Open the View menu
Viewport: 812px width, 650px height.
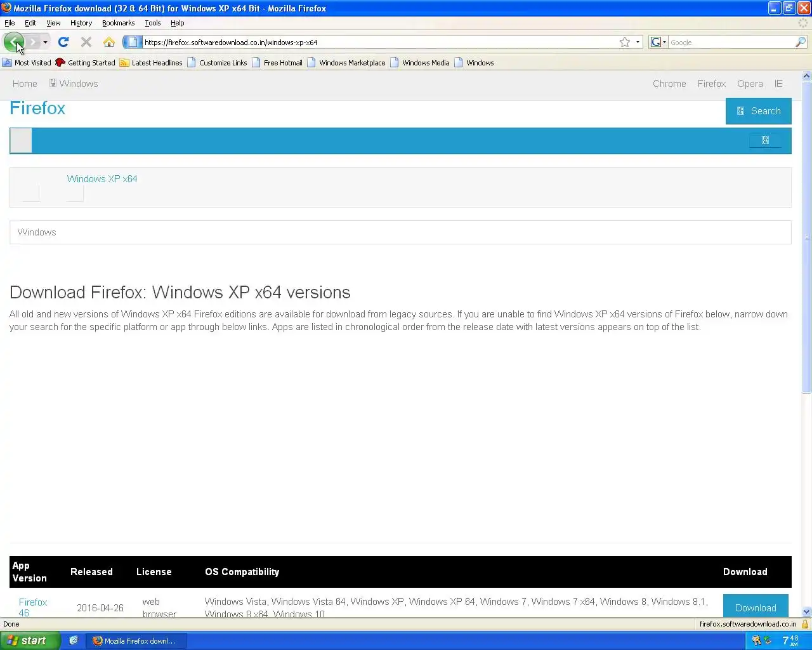pos(53,23)
